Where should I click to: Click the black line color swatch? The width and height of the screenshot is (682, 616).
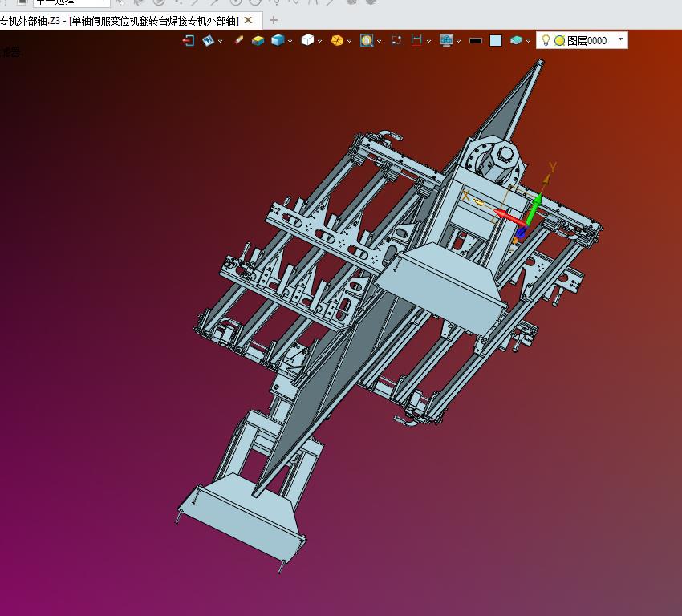pyautogui.click(x=476, y=40)
